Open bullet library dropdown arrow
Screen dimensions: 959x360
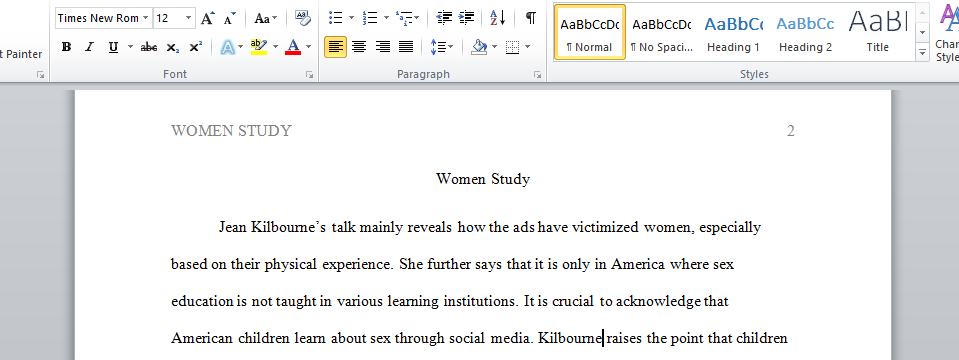point(351,18)
